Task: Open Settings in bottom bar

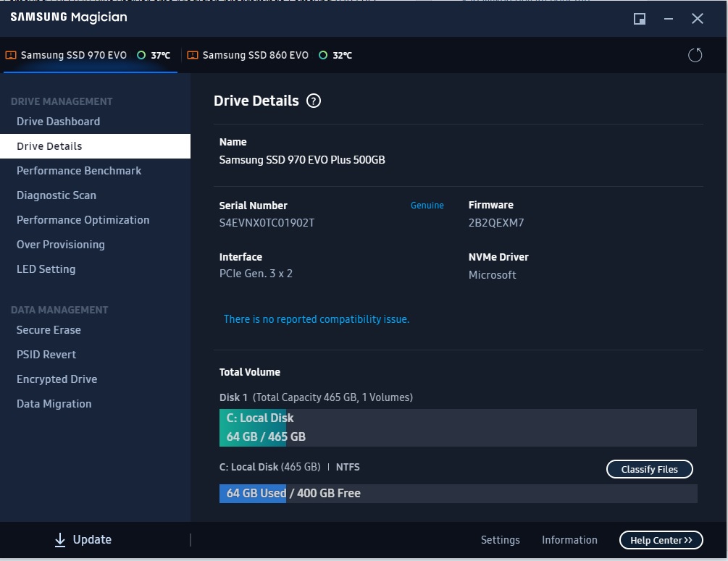Action: (x=500, y=540)
